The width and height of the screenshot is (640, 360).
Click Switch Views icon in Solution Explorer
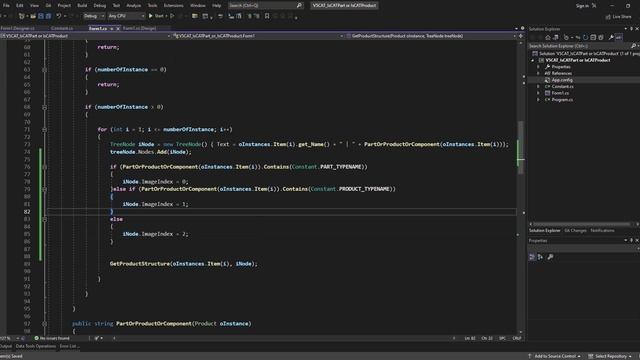[x=556, y=38]
